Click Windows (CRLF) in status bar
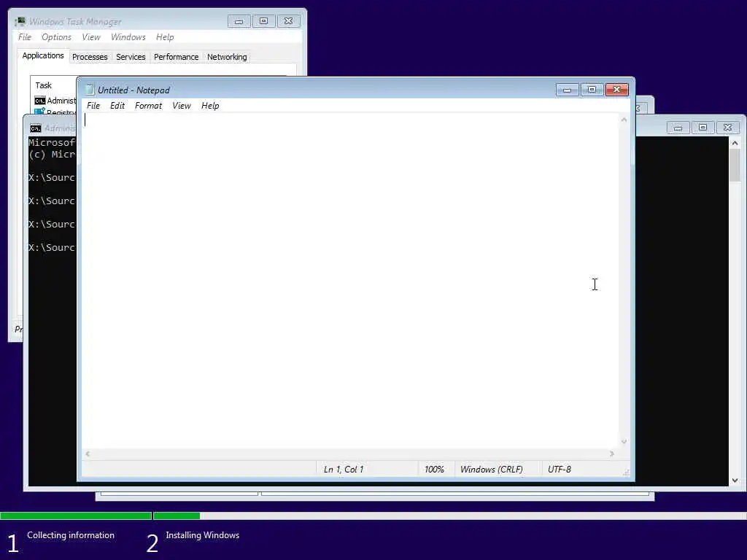747x560 pixels. click(491, 470)
